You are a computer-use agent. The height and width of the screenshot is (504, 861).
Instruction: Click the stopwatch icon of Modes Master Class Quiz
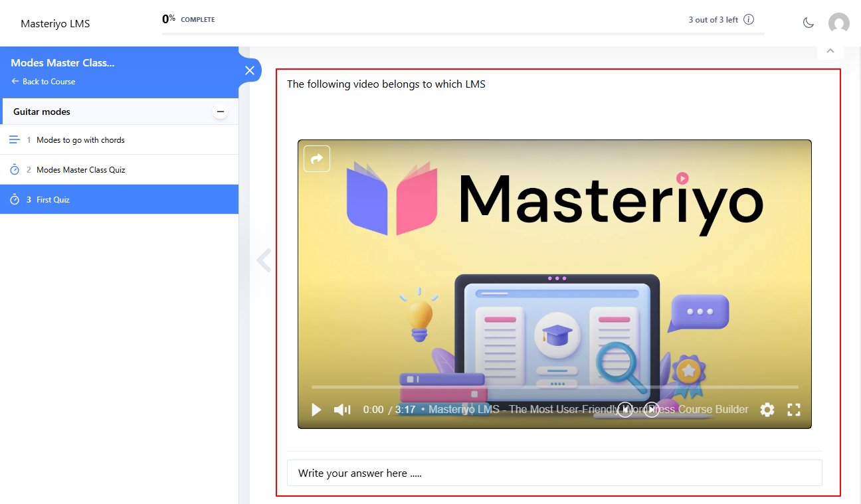click(x=15, y=169)
